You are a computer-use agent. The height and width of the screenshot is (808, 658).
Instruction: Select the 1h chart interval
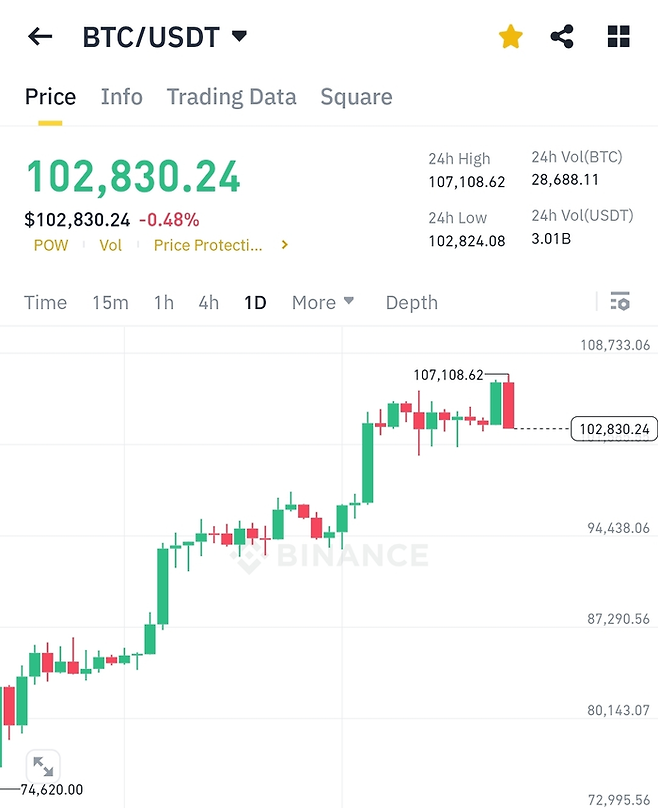tap(163, 302)
